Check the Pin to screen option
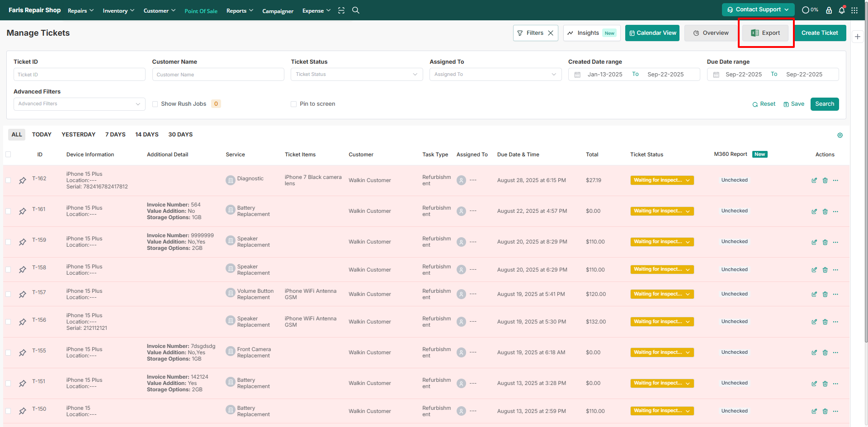This screenshot has width=868, height=427. 293,104
